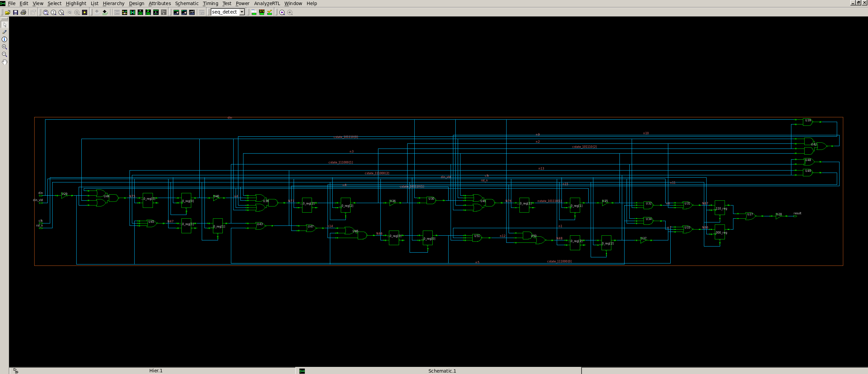The width and height of the screenshot is (868, 374).
Task: Click the save floppy disk icon
Action: click(15, 12)
